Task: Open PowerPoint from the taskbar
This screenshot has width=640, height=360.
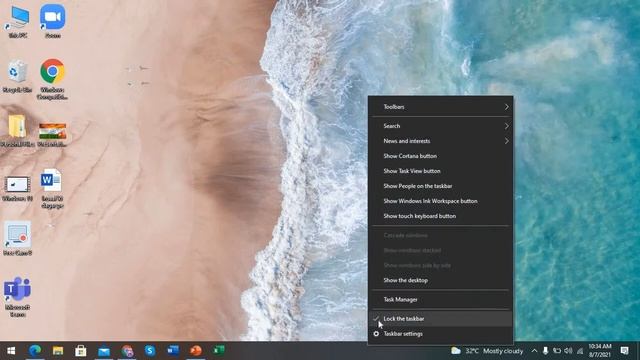Action: pyautogui.click(x=196, y=351)
